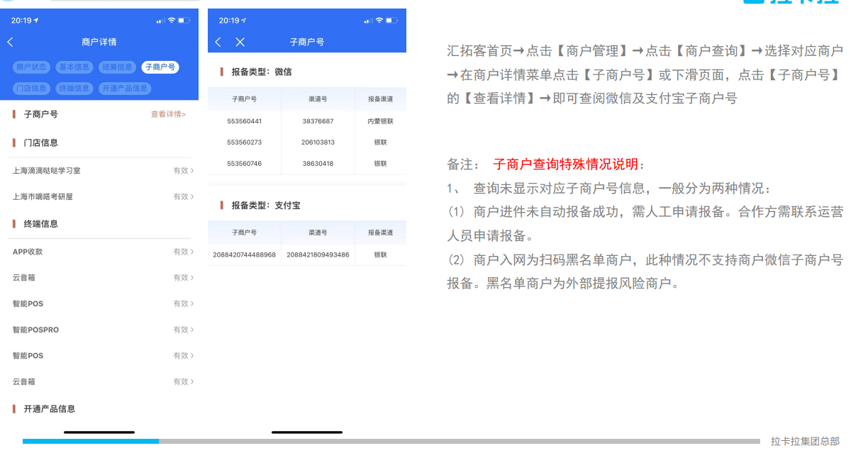Screen dimensions: 868x453
Task: Select the highlighted 子商户号 tab pill
Action: [x=160, y=67]
